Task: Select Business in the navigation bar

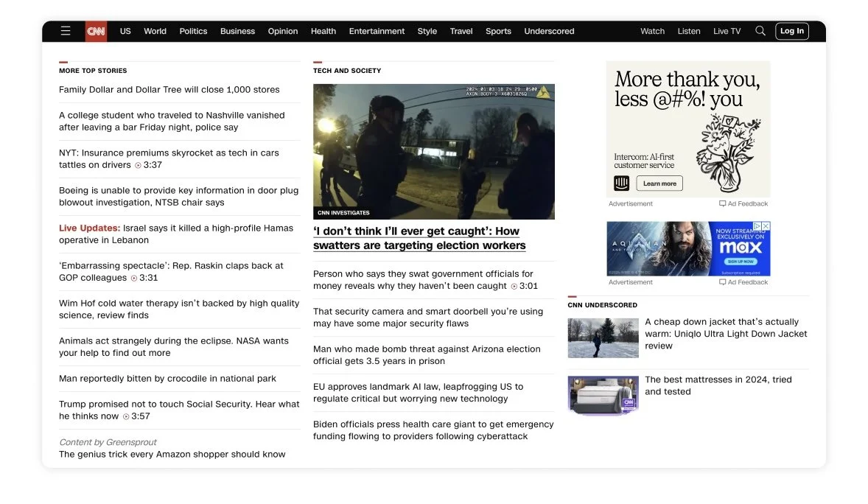Action: (237, 31)
